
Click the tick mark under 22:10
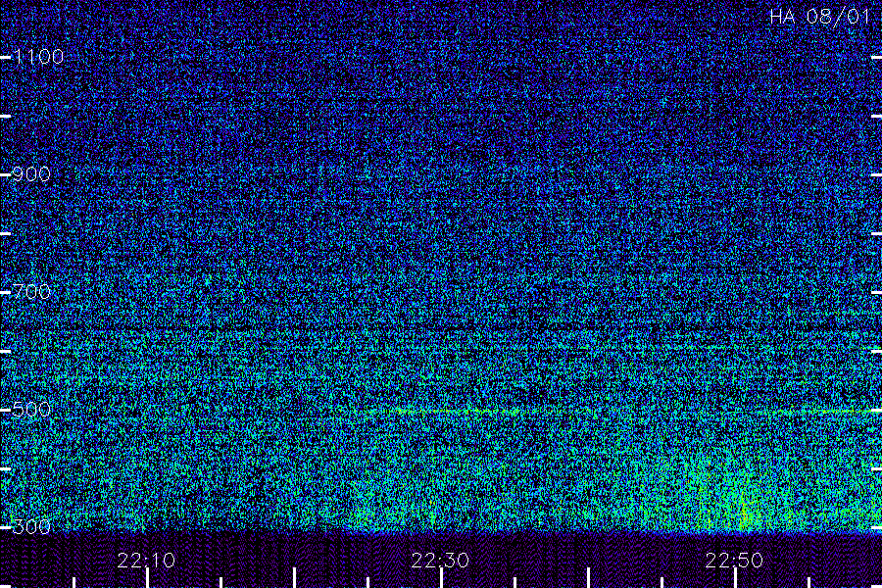coord(147,578)
